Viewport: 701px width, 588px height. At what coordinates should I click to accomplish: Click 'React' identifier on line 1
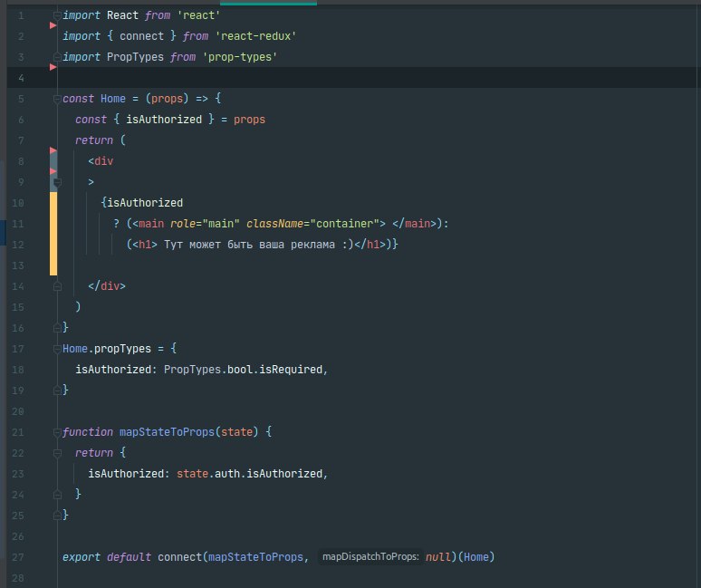coord(122,15)
